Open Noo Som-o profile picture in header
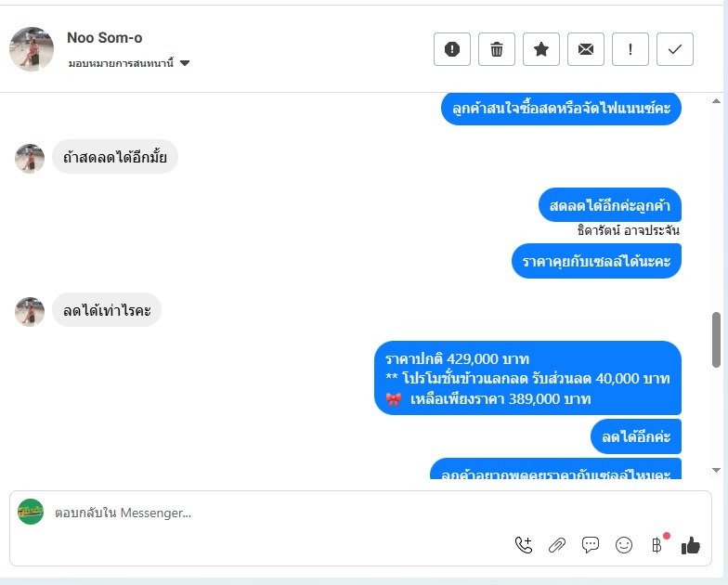Screen dimensions: 728x585 pyautogui.click(x=32, y=48)
